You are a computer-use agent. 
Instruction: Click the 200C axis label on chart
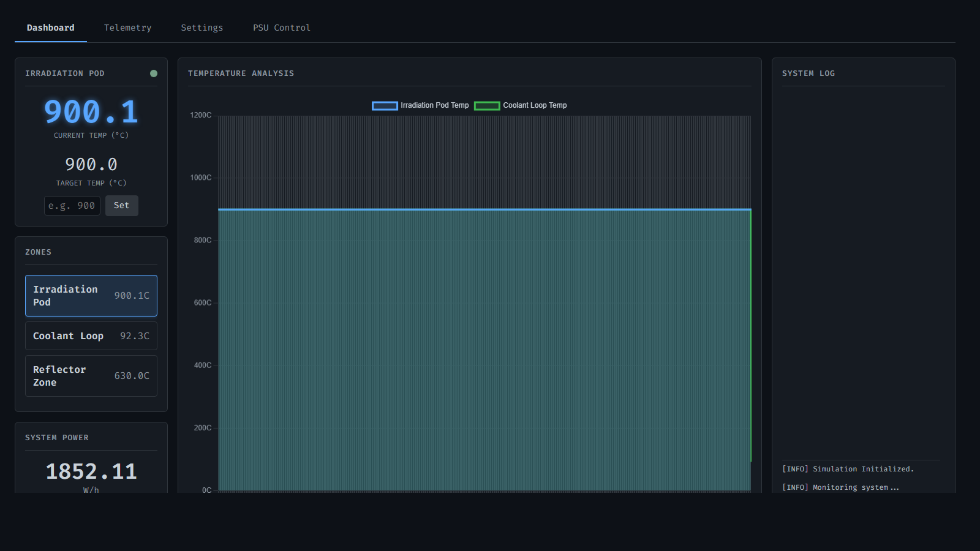pyautogui.click(x=203, y=428)
